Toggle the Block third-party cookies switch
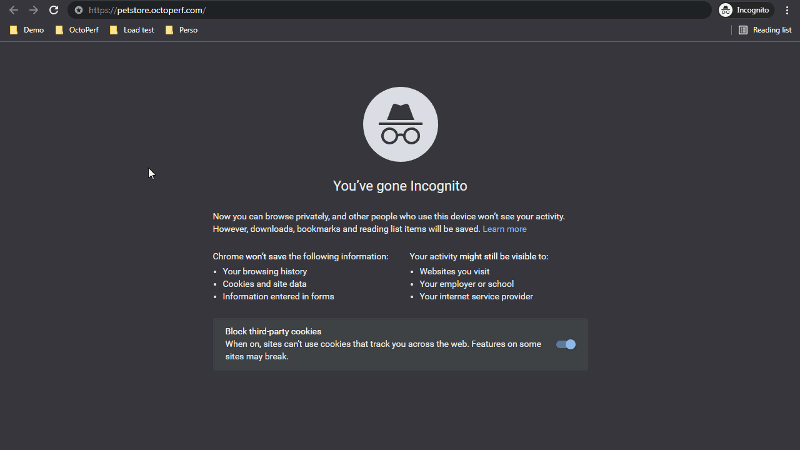The image size is (800, 450). point(566,344)
